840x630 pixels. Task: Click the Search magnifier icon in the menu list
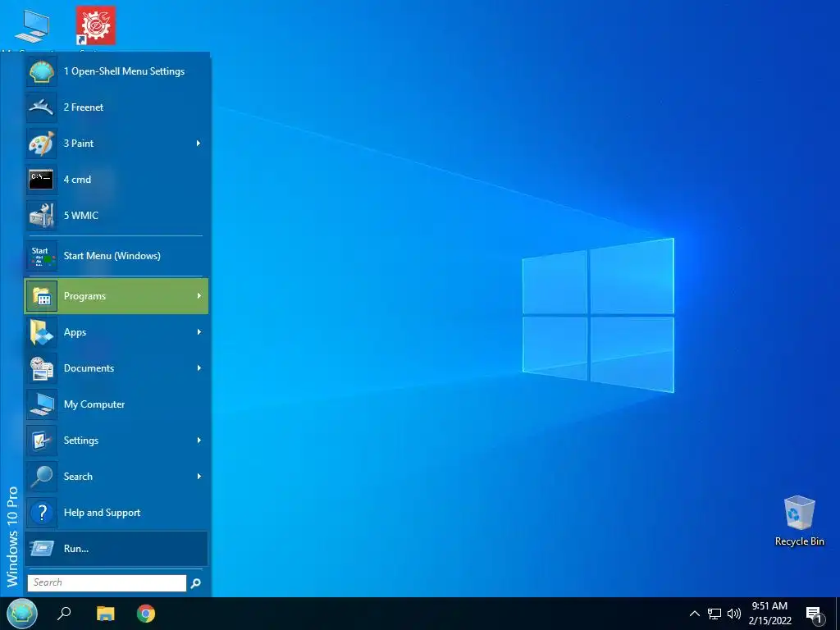click(x=41, y=477)
